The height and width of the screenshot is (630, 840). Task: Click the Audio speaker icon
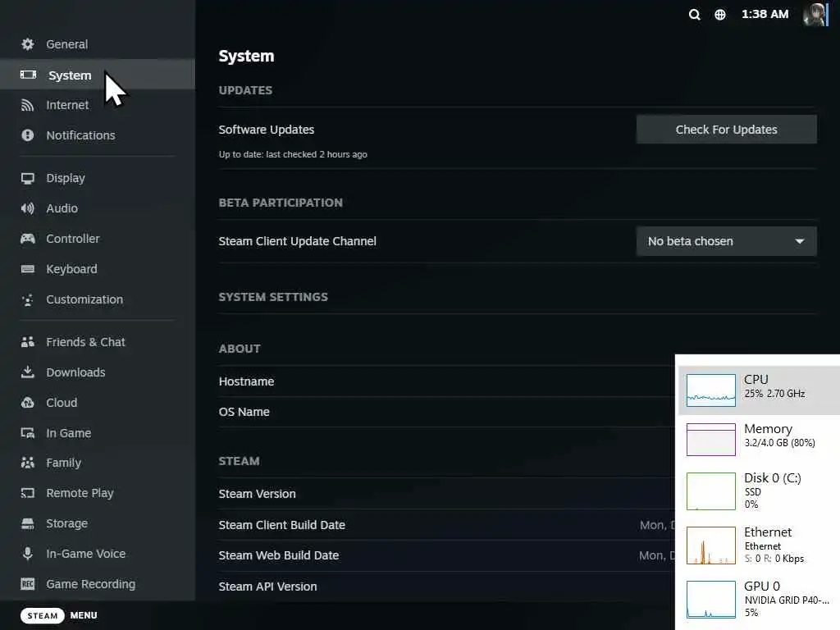pyautogui.click(x=27, y=208)
